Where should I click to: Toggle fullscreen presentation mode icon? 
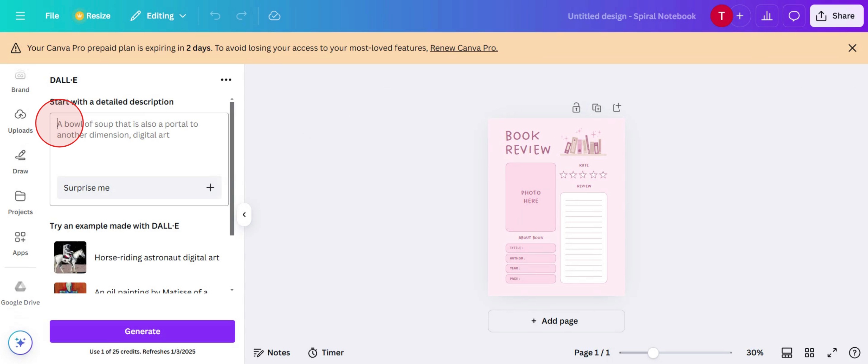point(832,352)
